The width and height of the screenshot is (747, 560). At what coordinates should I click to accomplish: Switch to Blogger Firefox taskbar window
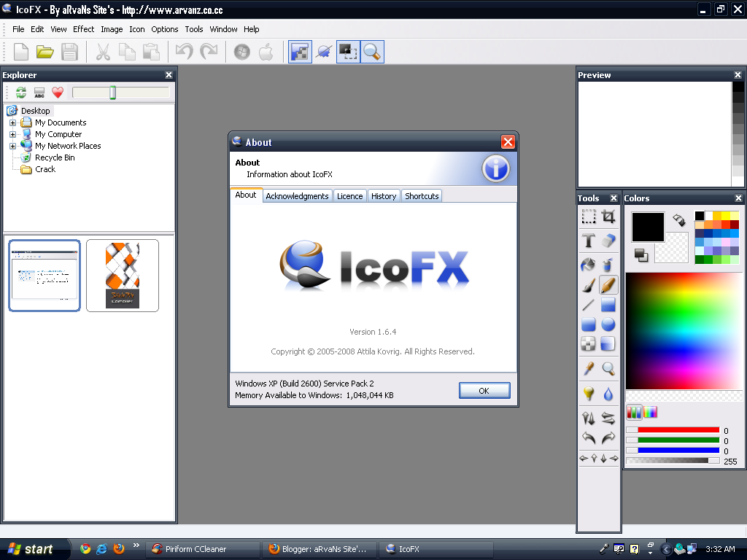320,549
